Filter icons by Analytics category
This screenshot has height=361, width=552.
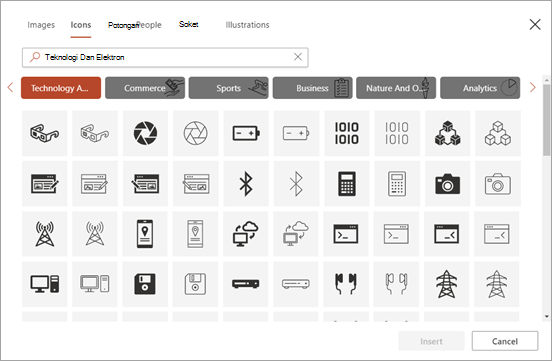pyautogui.click(x=480, y=88)
